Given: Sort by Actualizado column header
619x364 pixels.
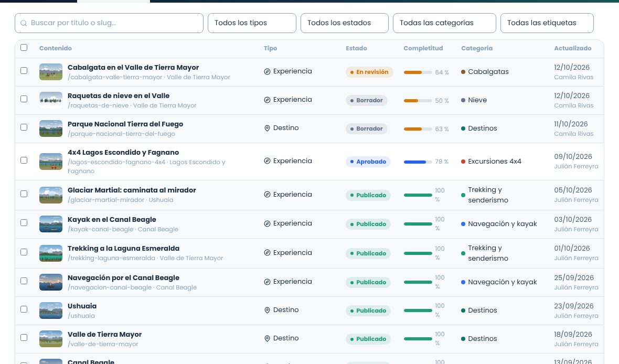Looking at the screenshot, I should click(x=573, y=48).
